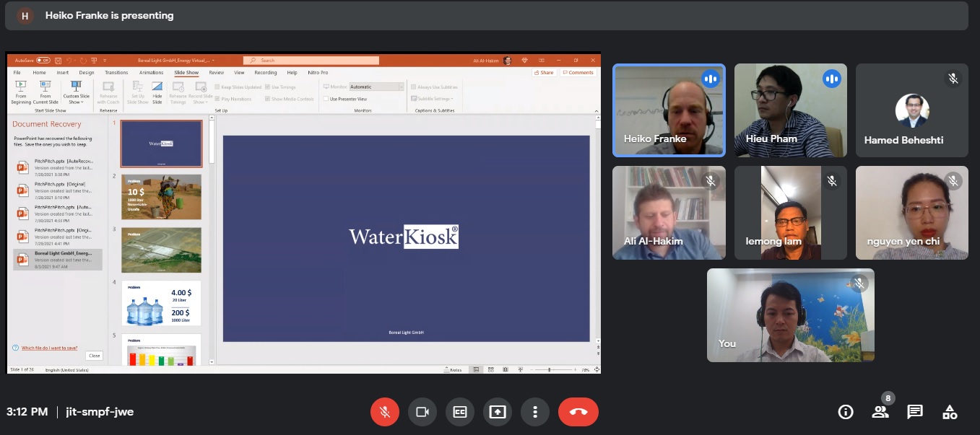This screenshot has height=435, width=980.
Task: Select Hamed Beheshti's participant tile
Action: 911,110
